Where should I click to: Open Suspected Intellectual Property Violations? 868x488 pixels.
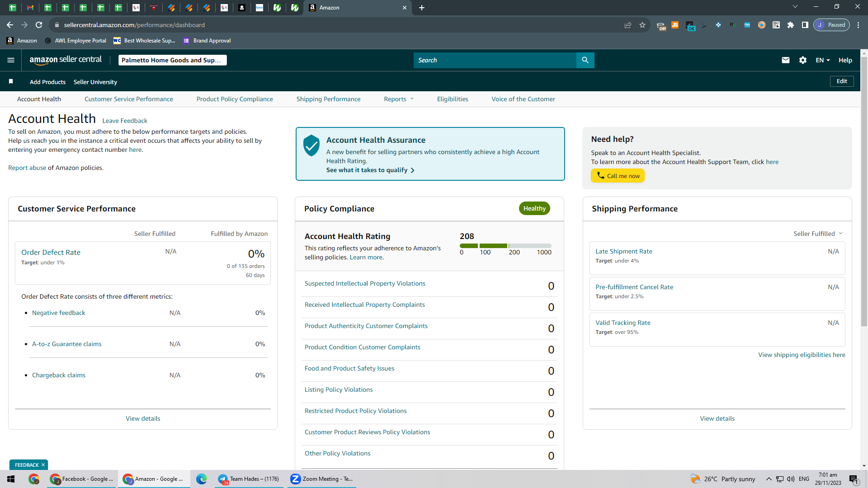pos(365,284)
